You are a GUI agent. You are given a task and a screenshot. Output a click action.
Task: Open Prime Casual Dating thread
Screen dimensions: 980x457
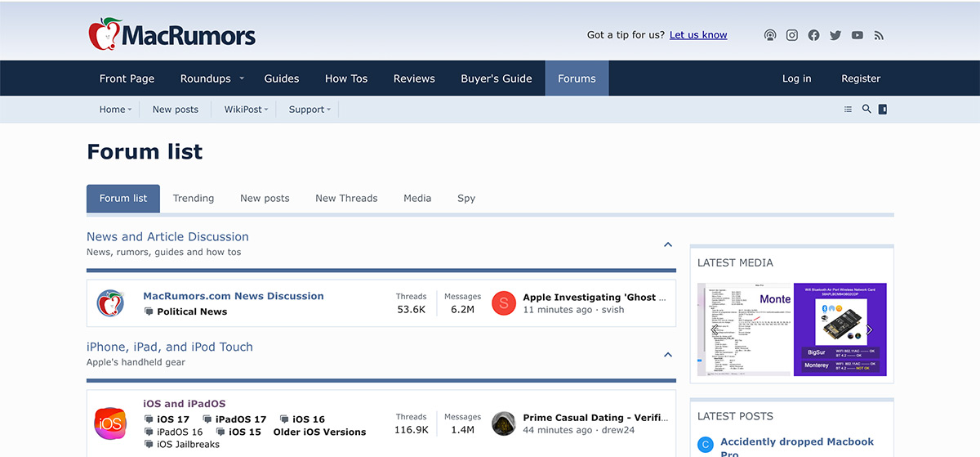point(595,417)
